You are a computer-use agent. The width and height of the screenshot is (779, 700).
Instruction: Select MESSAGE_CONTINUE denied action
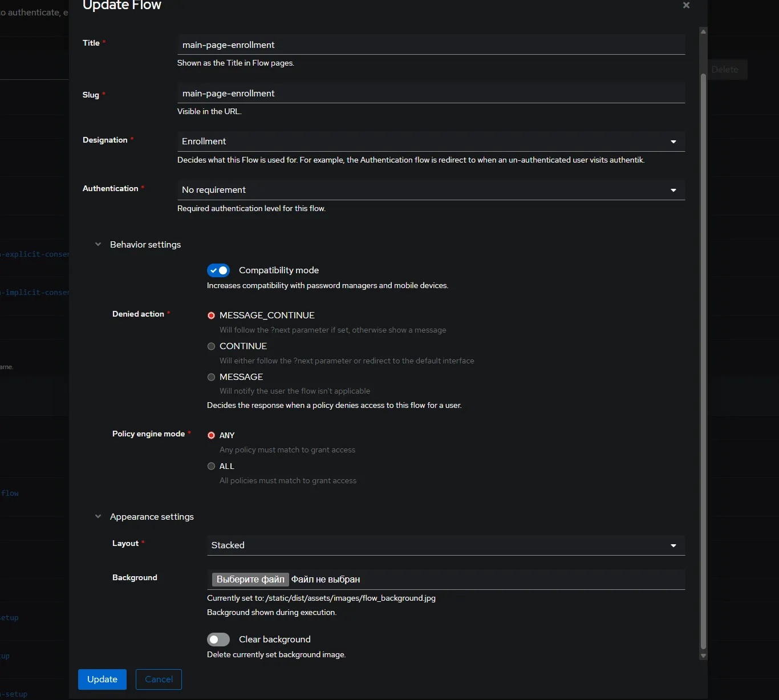click(212, 315)
